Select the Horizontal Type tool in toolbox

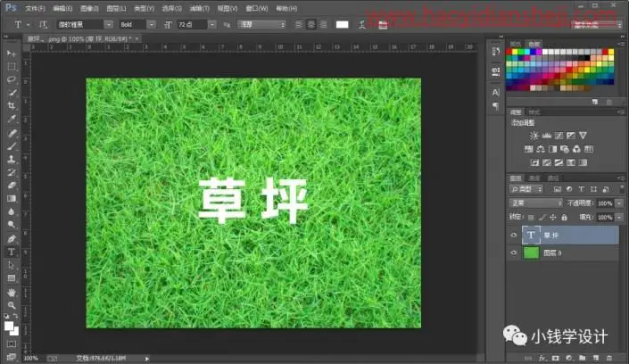[x=12, y=252]
